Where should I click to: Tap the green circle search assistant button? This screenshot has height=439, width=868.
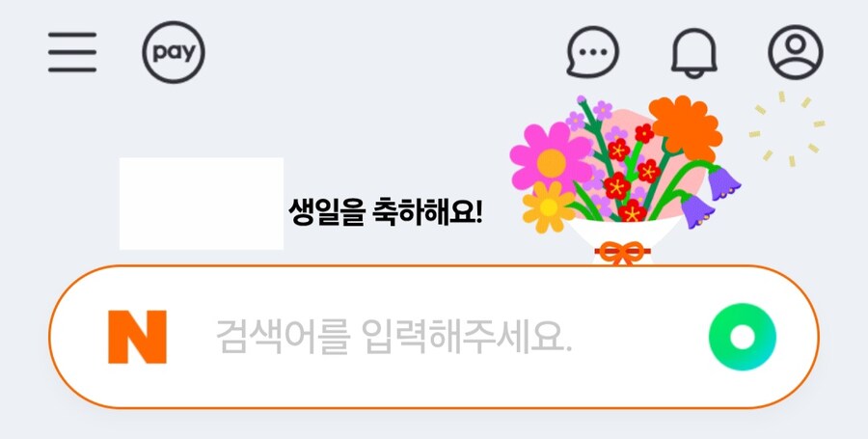tap(743, 337)
